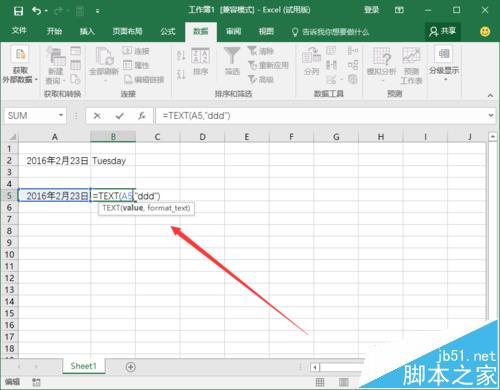The image size is (500, 390).
Task: Switch to Normal view in the status bar
Action: coord(320,382)
